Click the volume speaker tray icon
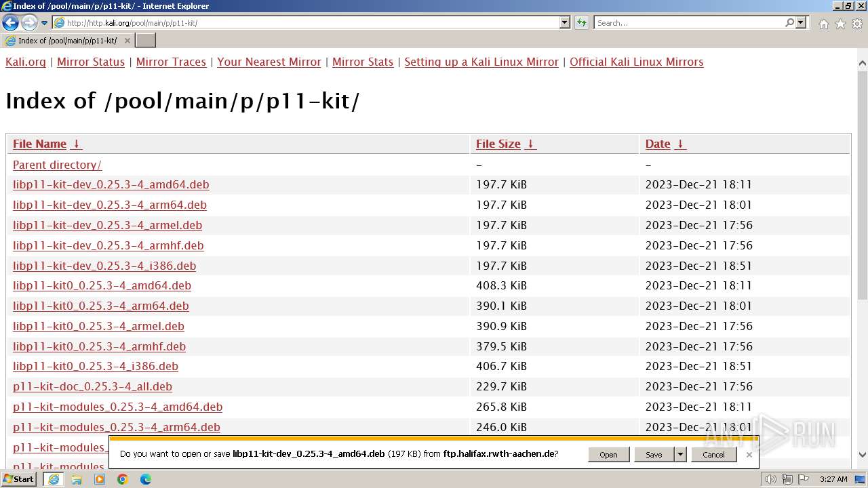This screenshot has width=868, height=488. 771,479
